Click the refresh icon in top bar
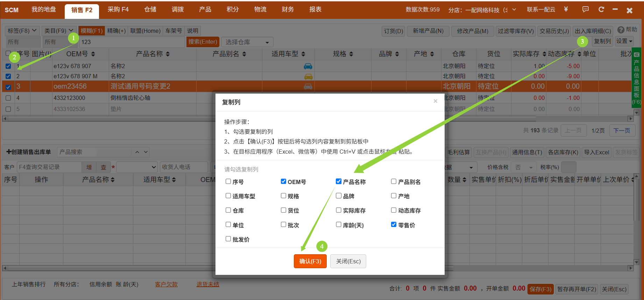 tap(601, 9)
